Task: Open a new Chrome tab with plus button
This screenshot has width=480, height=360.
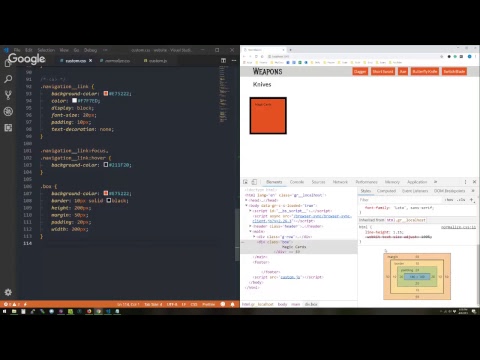Action: pyautogui.click(x=290, y=50)
